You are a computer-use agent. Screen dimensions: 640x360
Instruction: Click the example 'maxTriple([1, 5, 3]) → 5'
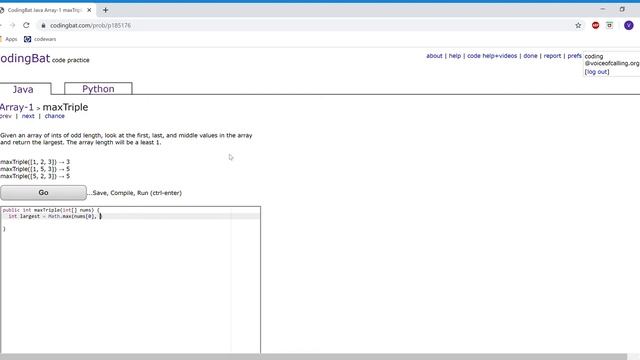coord(35,169)
